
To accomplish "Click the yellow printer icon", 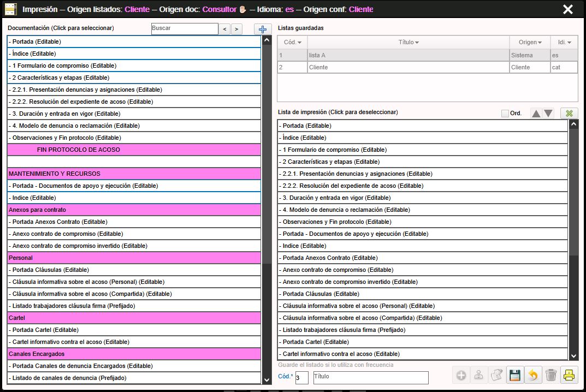I will click(x=569, y=375).
